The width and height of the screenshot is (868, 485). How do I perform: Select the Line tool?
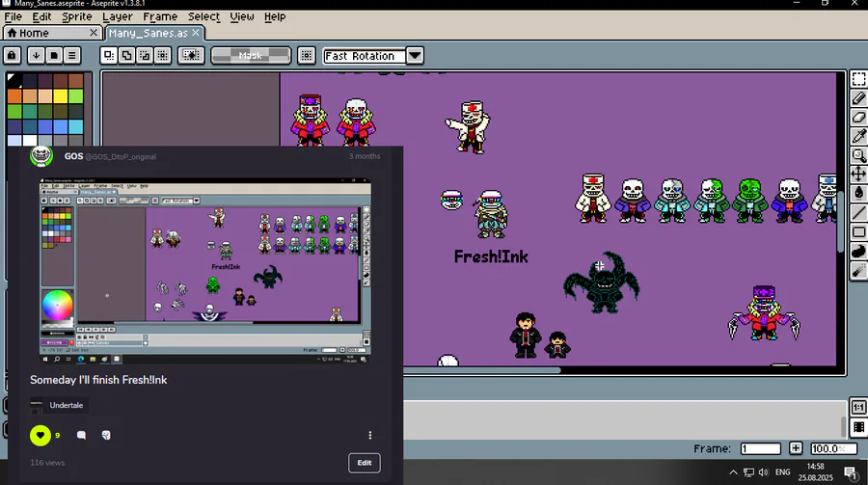coord(858,212)
